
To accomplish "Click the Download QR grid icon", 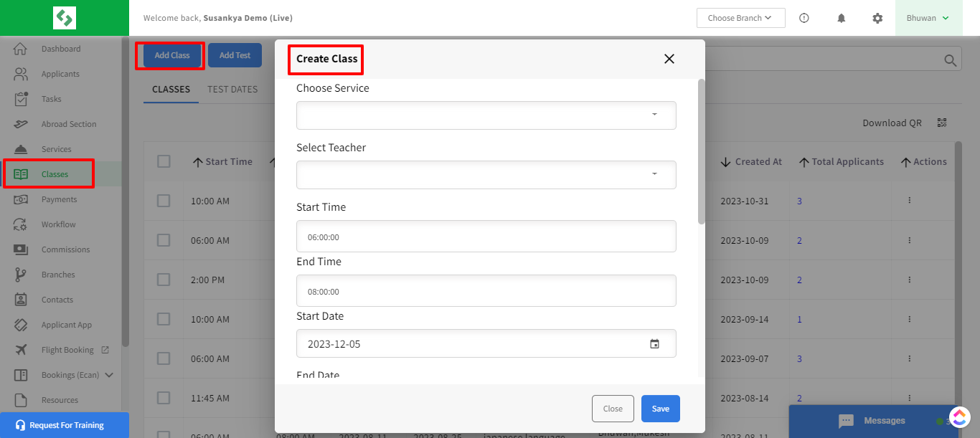I will click(942, 123).
